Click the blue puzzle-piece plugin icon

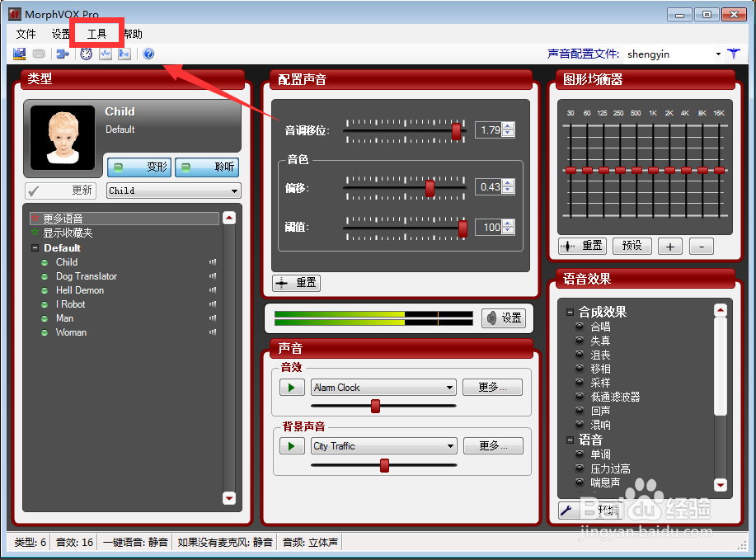pyautogui.click(x=63, y=54)
